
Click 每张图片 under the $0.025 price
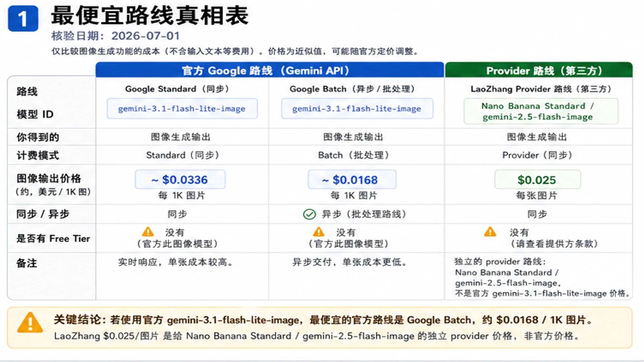(537, 195)
